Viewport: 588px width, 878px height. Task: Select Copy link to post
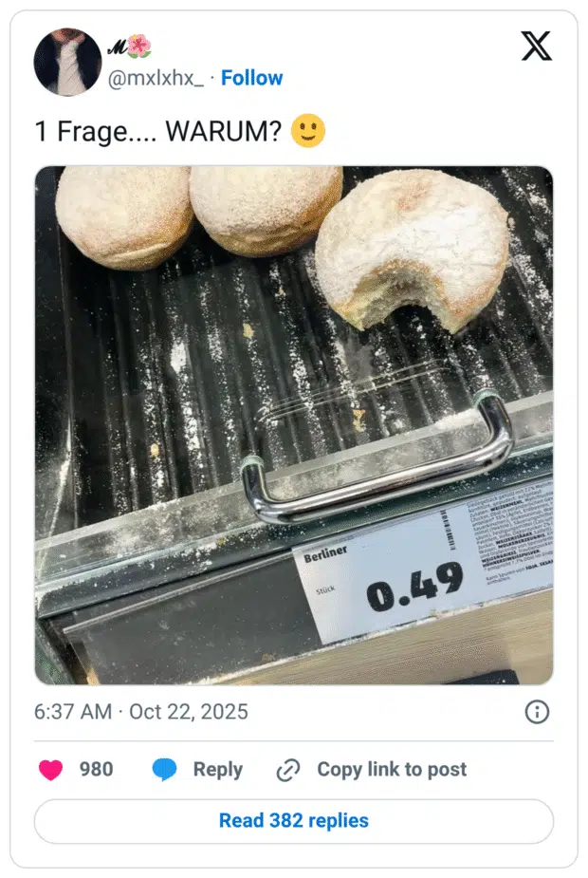tap(392, 770)
